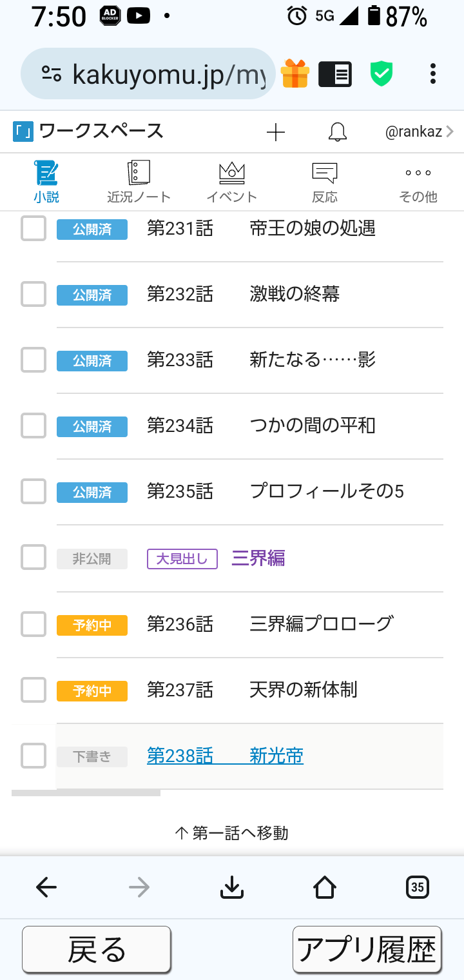Image resolution: width=464 pixels, height=980 pixels.
Task: Expand the @rankaz account chevron
Action: click(x=449, y=132)
